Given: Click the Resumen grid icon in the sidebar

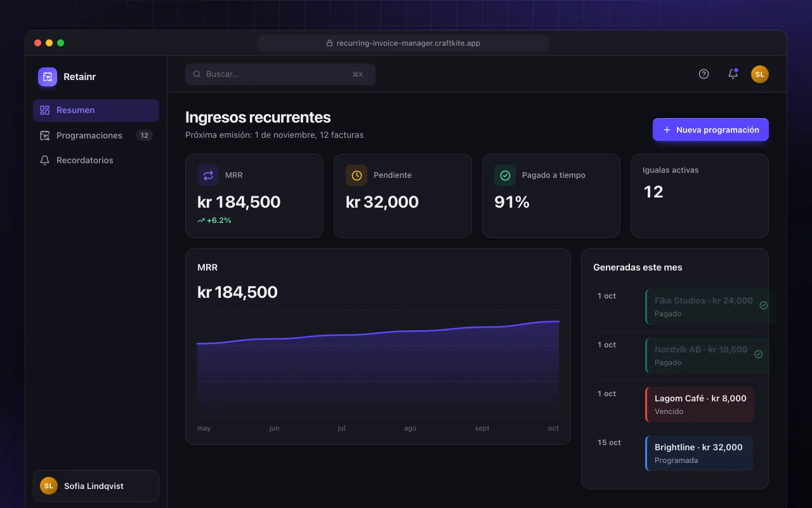Looking at the screenshot, I should 44,110.
